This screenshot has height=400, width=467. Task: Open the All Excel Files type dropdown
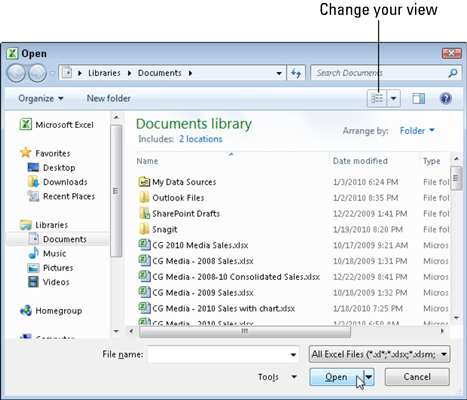point(379,354)
